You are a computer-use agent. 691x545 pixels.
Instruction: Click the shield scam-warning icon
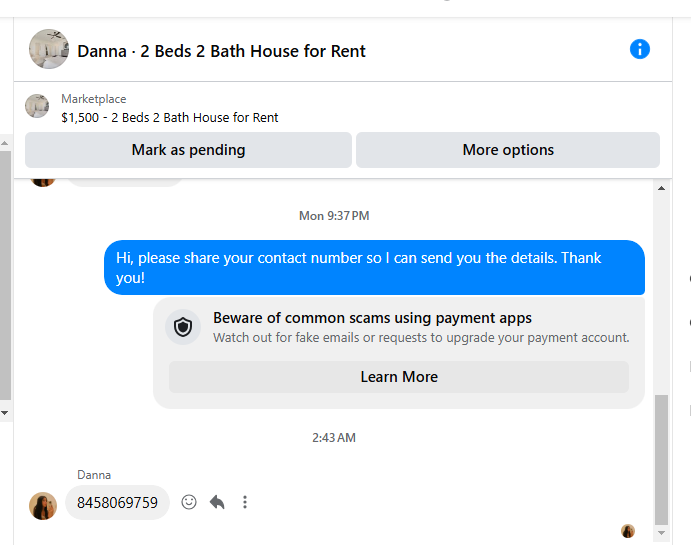click(183, 327)
